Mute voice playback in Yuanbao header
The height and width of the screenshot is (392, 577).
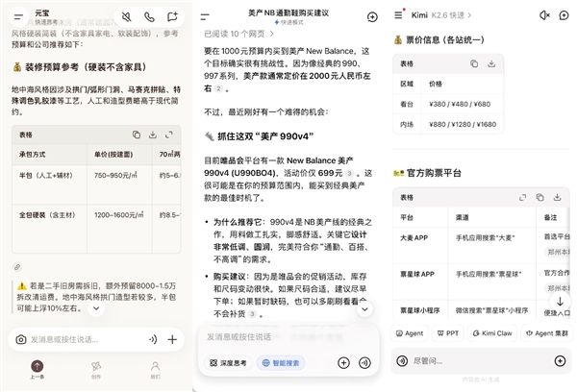tap(126, 17)
